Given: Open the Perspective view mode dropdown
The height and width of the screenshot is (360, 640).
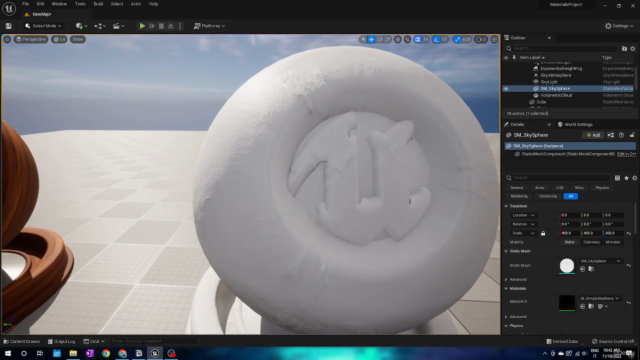Looking at the screenshot, I should (x=31, y=39).
